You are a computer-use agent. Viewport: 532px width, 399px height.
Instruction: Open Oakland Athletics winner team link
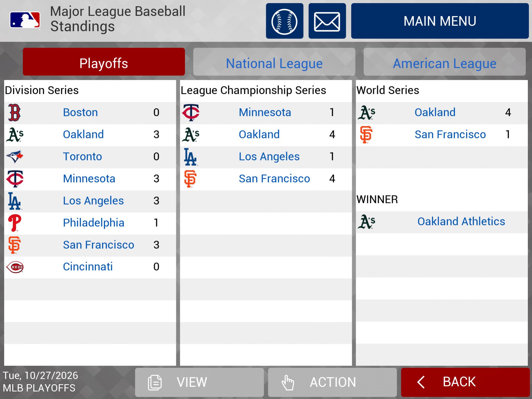pyautogui.click(x=461, y=222)
